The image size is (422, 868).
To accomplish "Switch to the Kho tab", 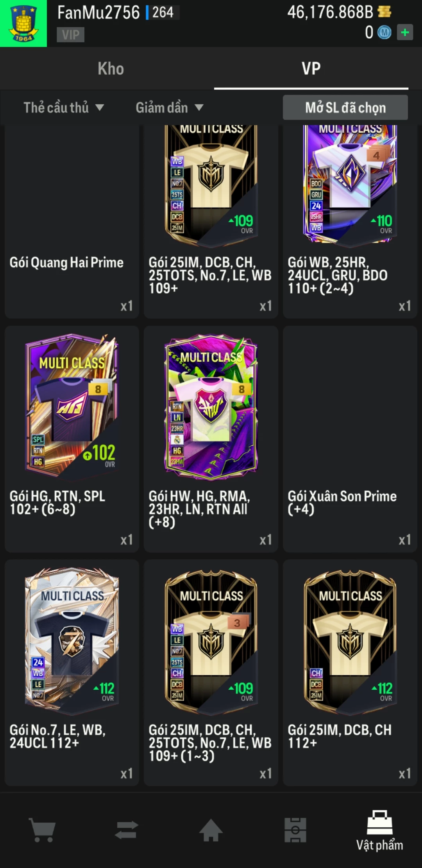I will (111, 69).
